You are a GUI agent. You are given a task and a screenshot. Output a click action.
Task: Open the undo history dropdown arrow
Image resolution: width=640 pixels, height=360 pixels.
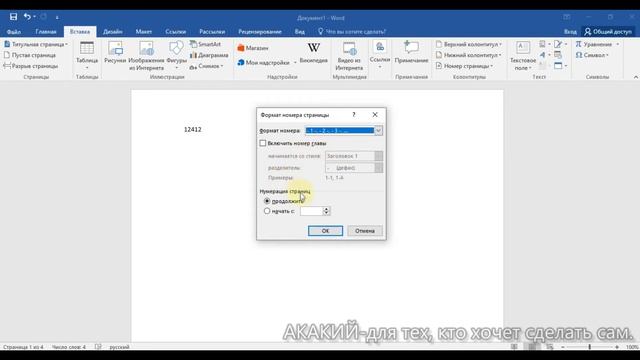[34, 17]
